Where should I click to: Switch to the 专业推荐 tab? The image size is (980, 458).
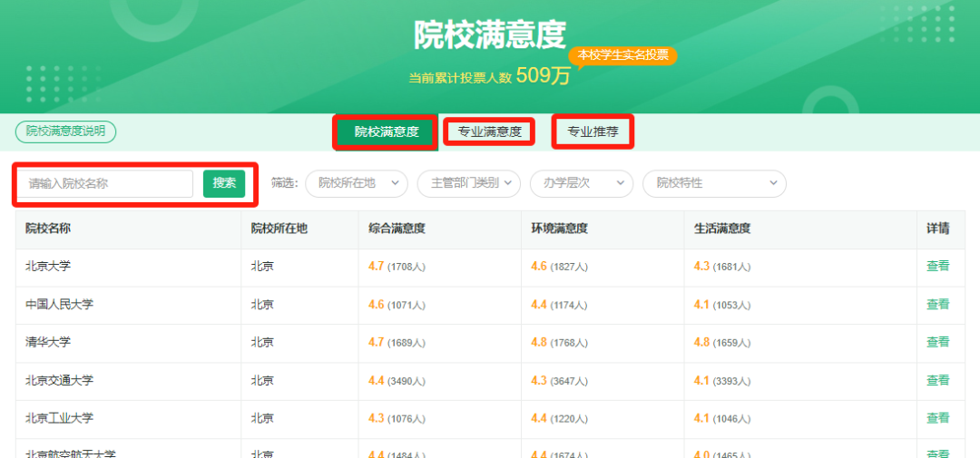(x=593, y=132)
